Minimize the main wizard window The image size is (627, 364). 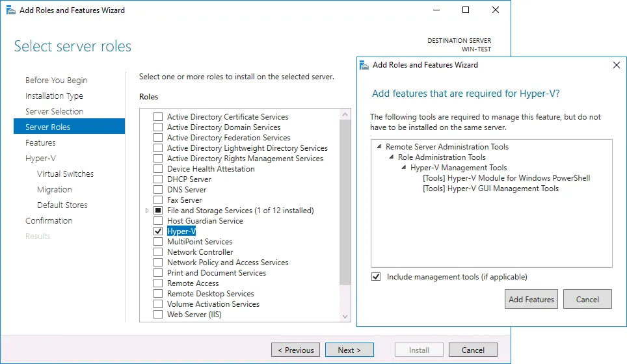coord(435,10)
